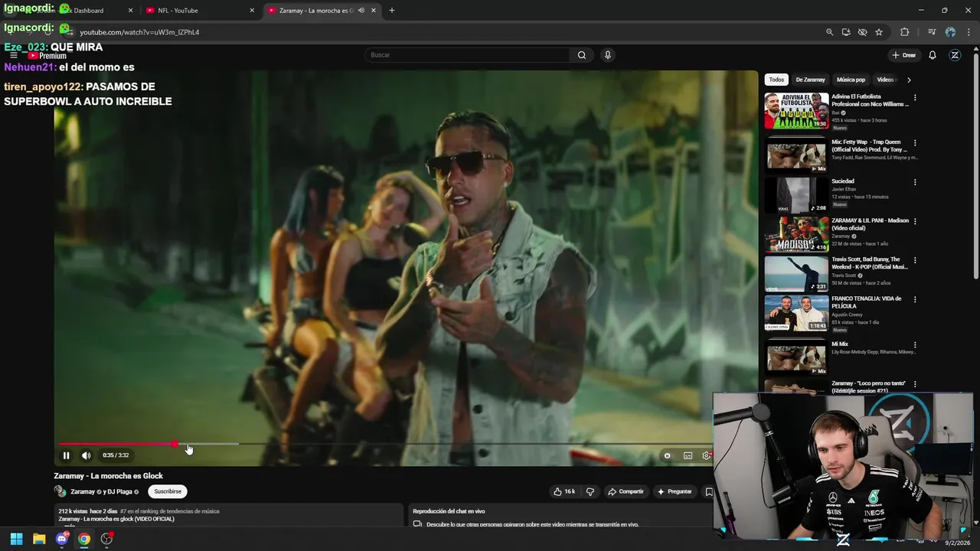Open options for Suciedad video

pos(914,182)
